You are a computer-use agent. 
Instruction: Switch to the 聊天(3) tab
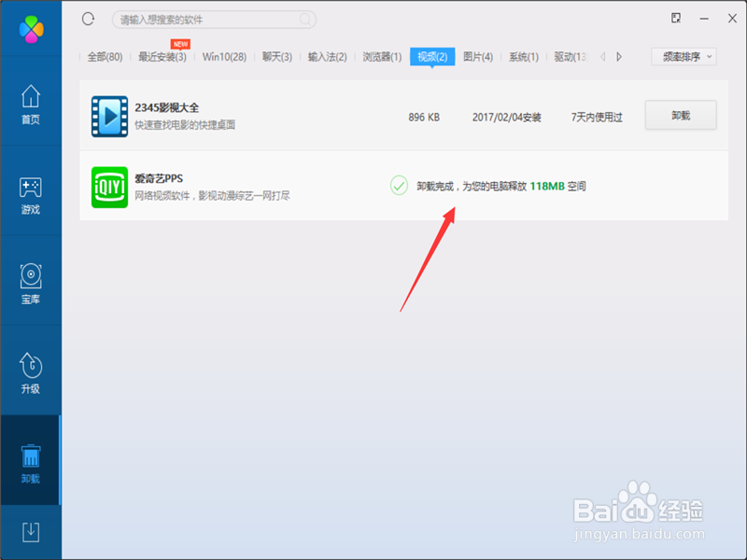coord(276,57)
